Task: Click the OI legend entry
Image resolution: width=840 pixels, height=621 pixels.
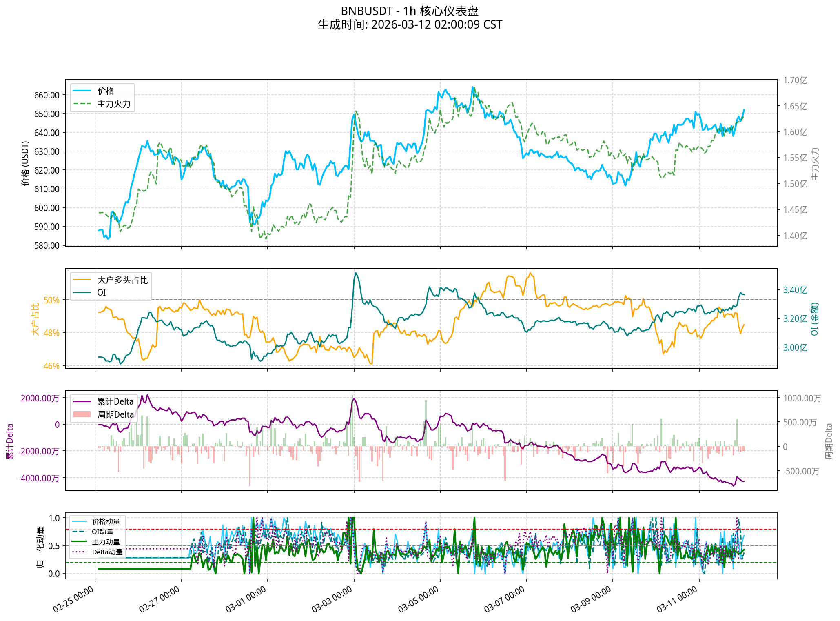Action: pos(101,293)
